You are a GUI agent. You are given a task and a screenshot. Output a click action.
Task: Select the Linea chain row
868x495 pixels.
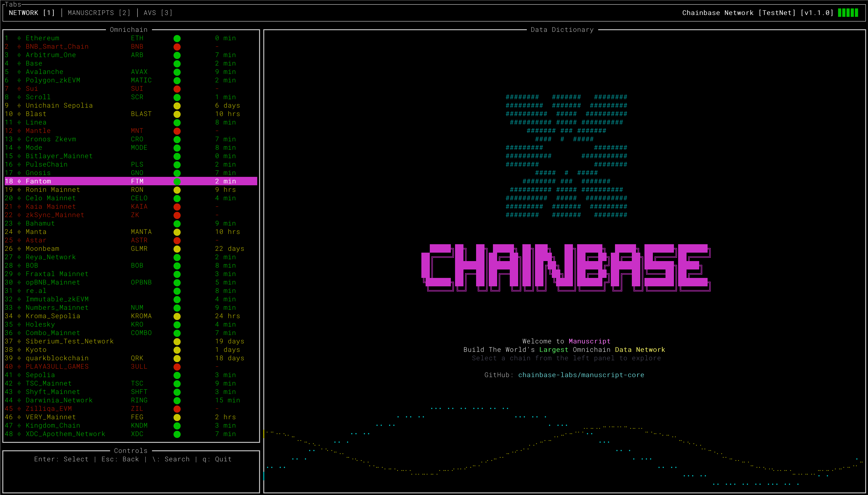131,122
